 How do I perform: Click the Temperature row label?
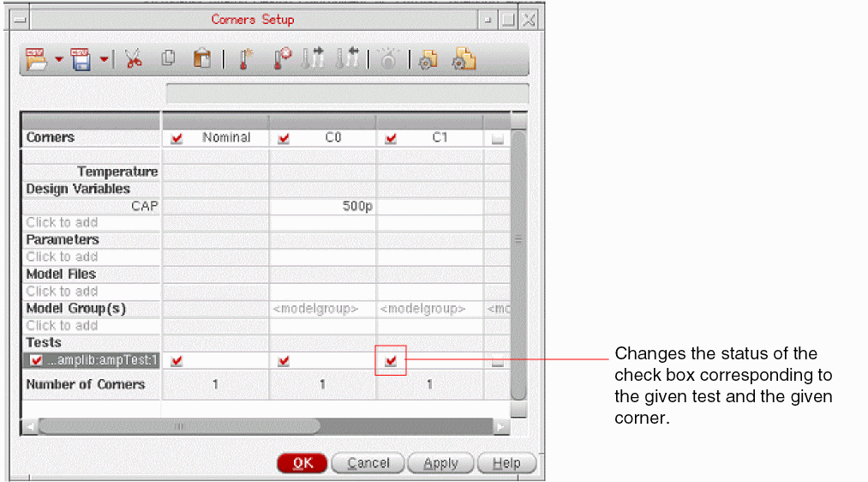pos(117,172)
